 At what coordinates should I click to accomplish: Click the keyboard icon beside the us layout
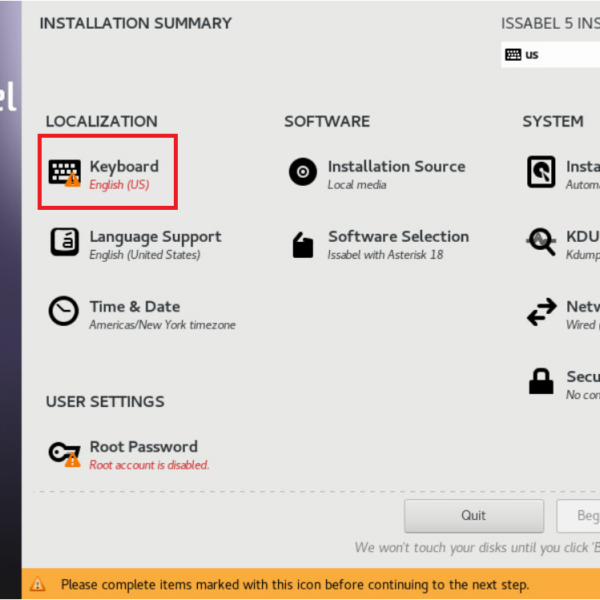513,54
